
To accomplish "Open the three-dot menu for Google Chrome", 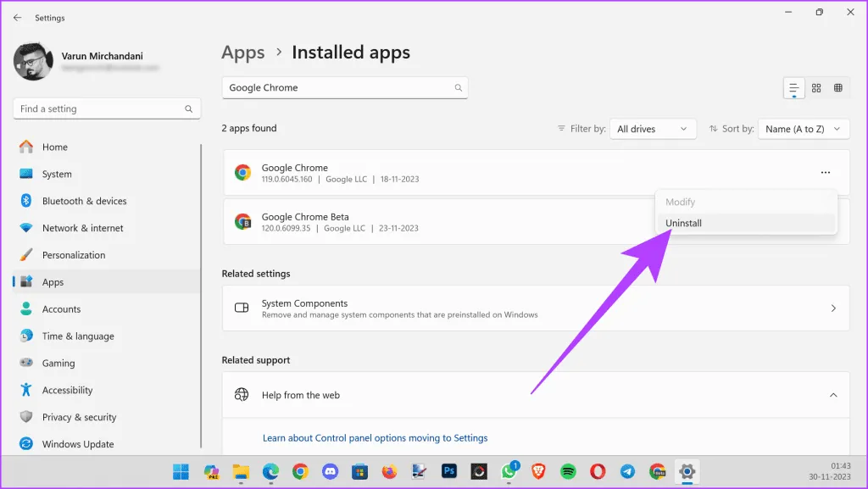I will 825,173.
